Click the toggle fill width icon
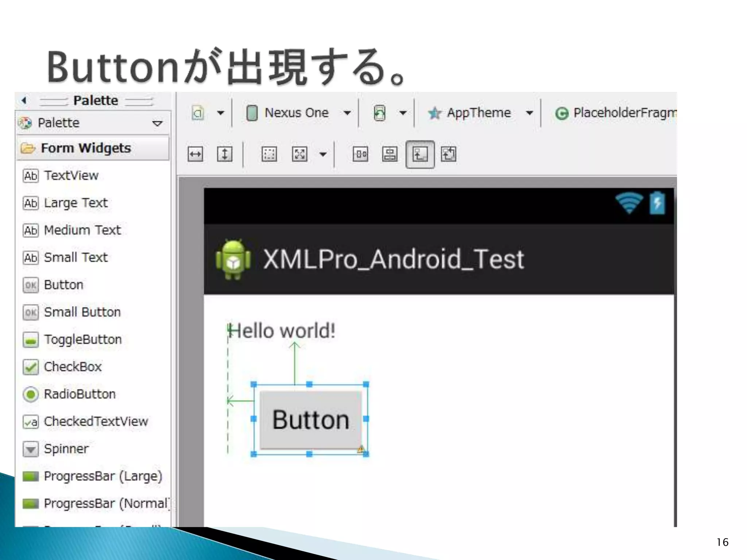747x560 pixels. coord(195,154)
